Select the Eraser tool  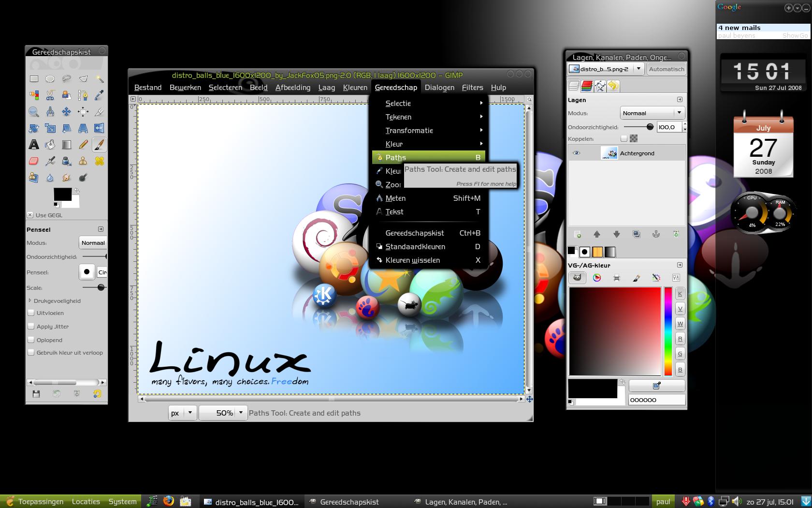(34, 161)
